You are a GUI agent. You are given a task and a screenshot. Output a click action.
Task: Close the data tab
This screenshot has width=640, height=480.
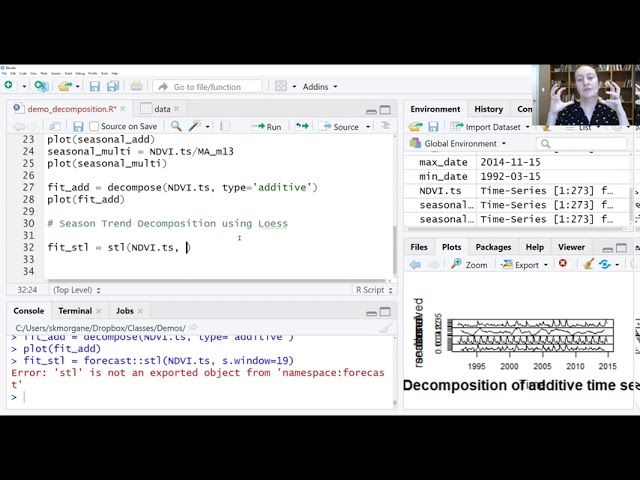(x=176, y=109)
